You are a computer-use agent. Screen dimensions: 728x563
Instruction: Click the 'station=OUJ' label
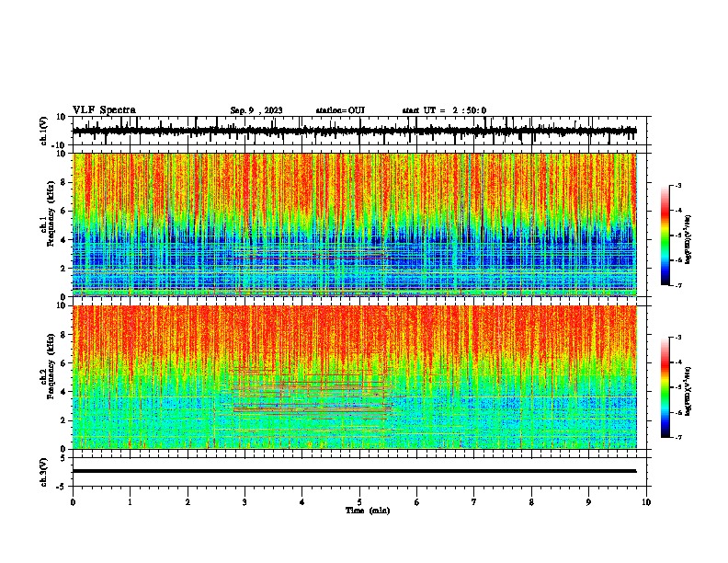(x=340, y=110)
